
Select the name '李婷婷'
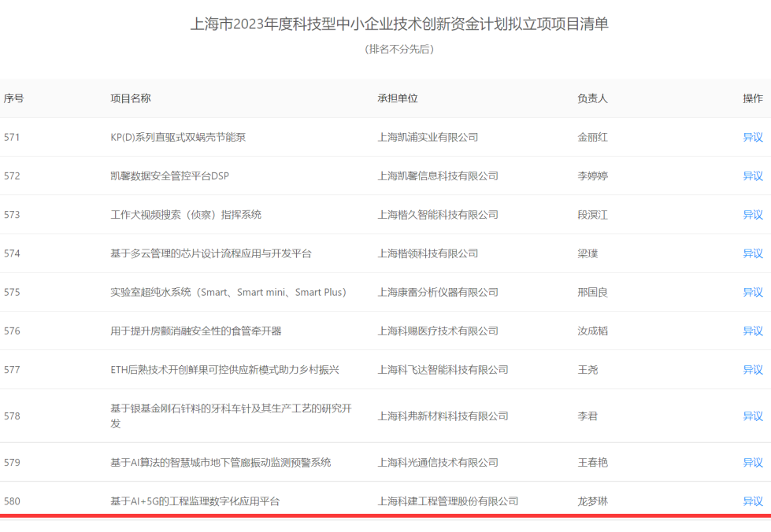point(592,175)
